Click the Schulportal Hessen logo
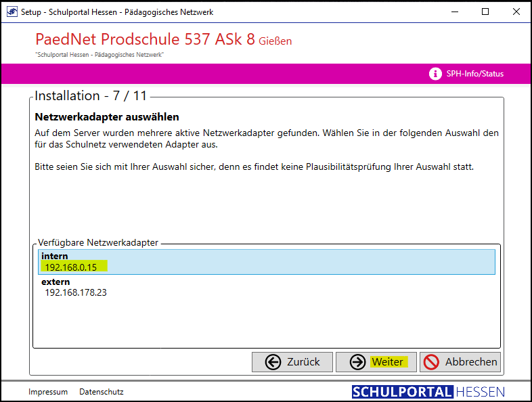This screenshot has width=532, height=402. [428, 392]
